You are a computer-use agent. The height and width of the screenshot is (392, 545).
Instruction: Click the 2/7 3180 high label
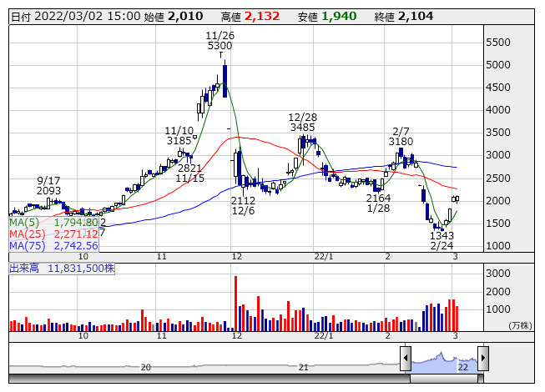(x=401, y=137)
